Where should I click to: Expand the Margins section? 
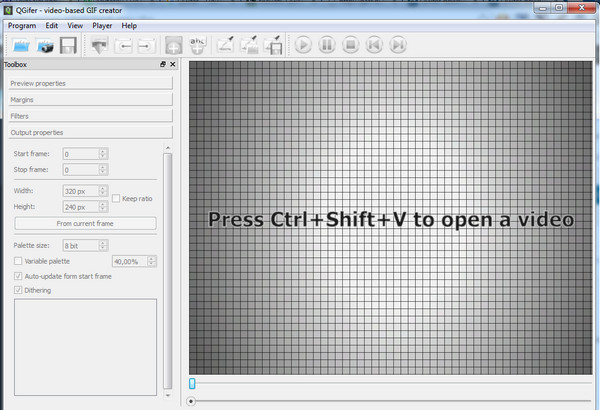[x=89, y=100]
